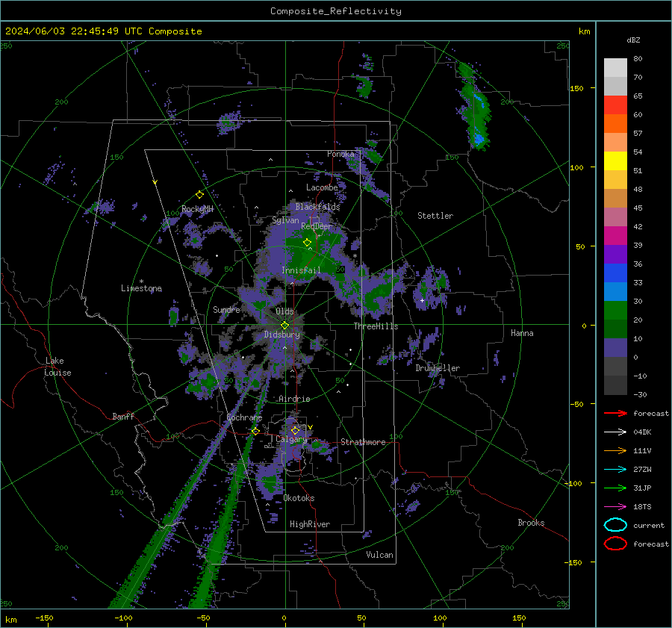Click the Limestone label

click(x=141, y=288)
